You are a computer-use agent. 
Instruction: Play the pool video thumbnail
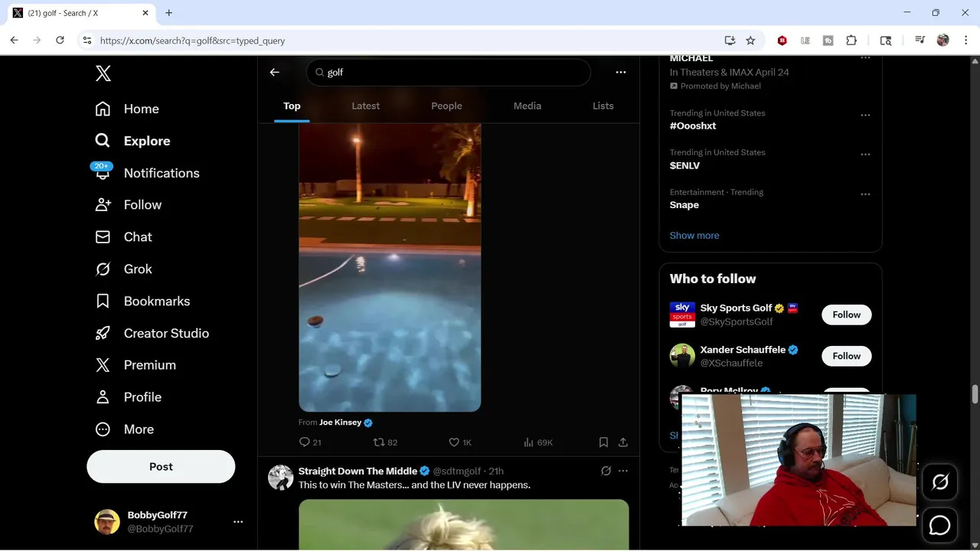[390, 267]
